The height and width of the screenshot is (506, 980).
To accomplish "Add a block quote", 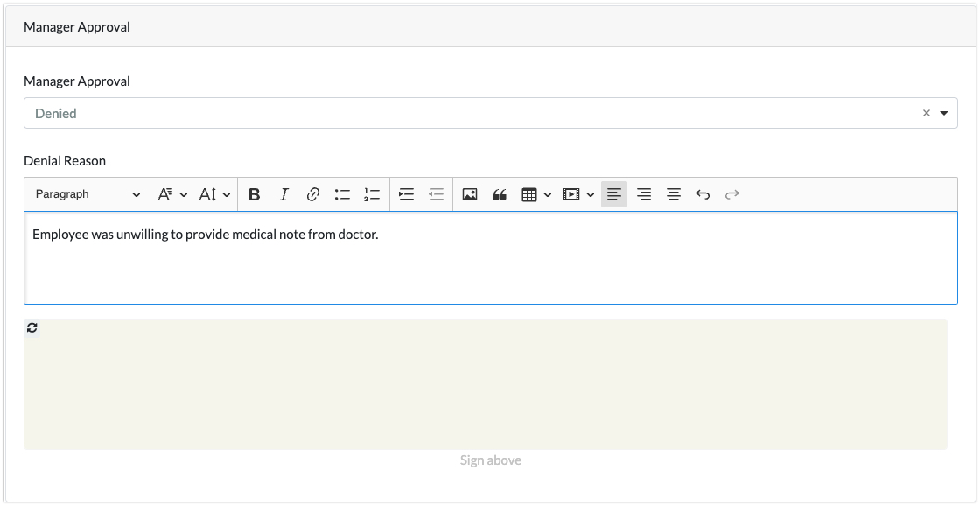I will click(500, 194).
